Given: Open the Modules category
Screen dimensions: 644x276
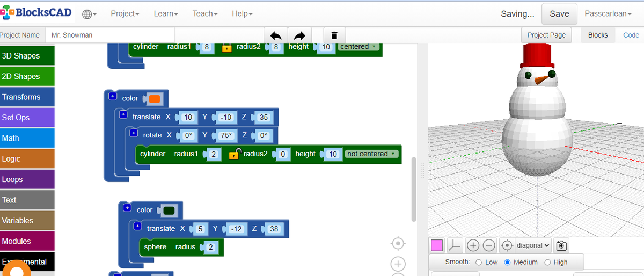Looking at the screenshot, I should pyautogui.click(x=27, y=241).
